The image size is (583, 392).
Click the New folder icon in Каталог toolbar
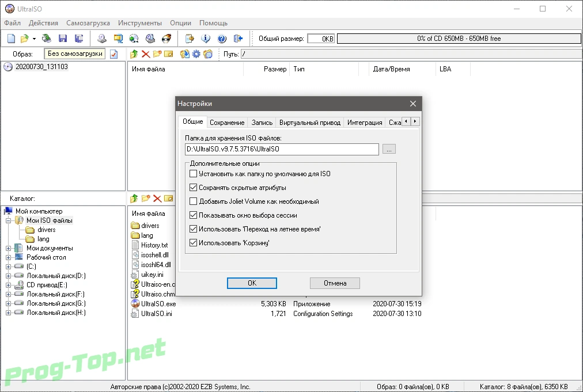(146, 199)
